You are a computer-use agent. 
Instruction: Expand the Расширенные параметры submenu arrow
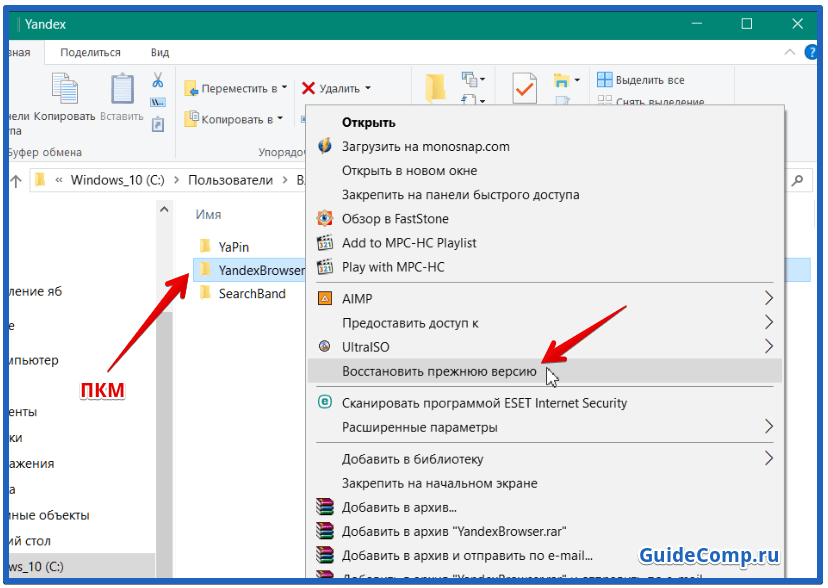click(769, 426)
